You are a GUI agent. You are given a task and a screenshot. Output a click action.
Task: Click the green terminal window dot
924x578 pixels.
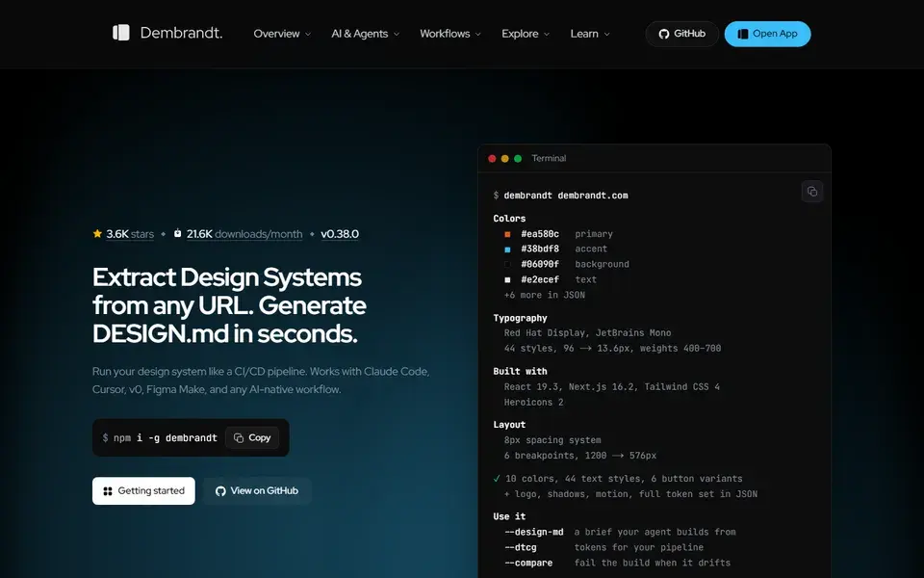pos(518,158)
